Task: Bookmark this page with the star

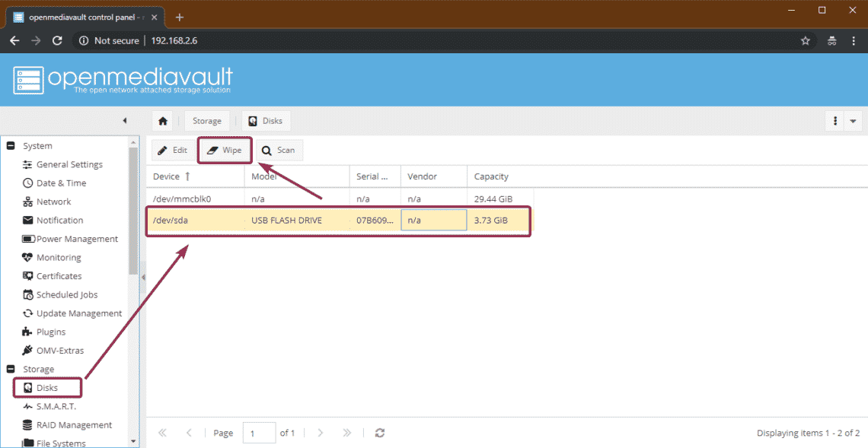Action: 806,40
